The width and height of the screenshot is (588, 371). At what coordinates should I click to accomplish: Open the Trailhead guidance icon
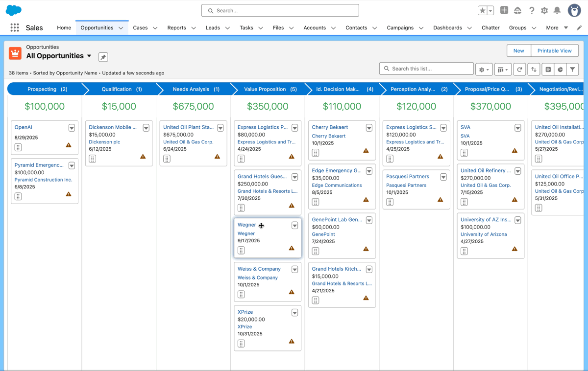(x=517, y=10)
